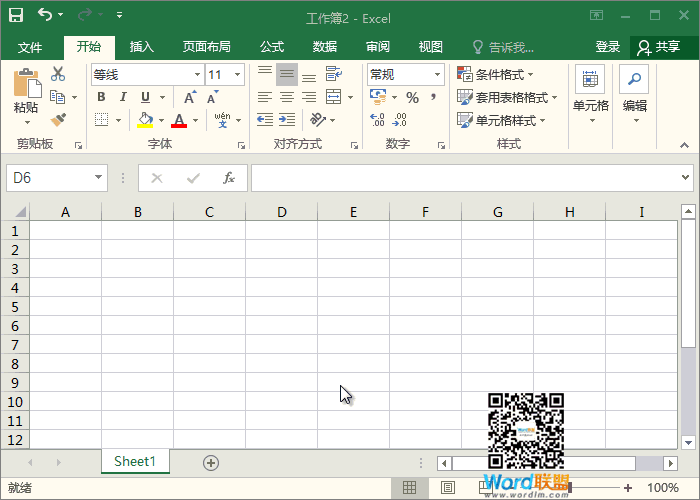Apply accounting number format icon

click(x=378, y=96)
